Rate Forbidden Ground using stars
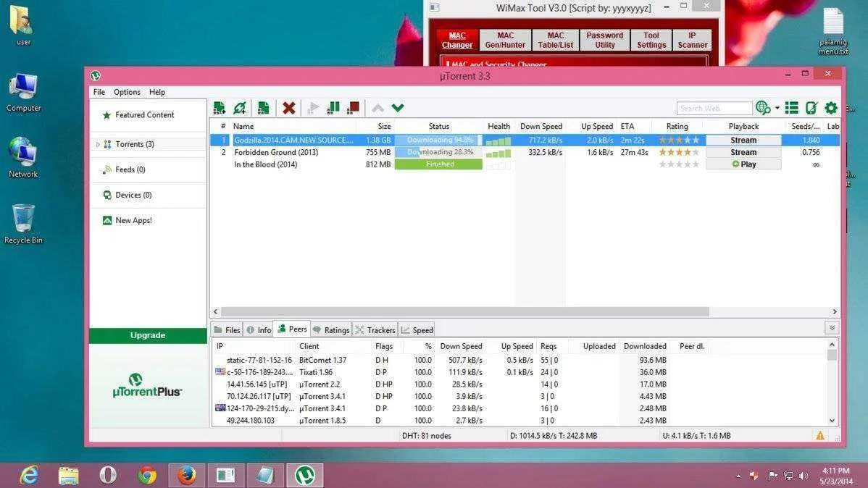 pos(679,152)
